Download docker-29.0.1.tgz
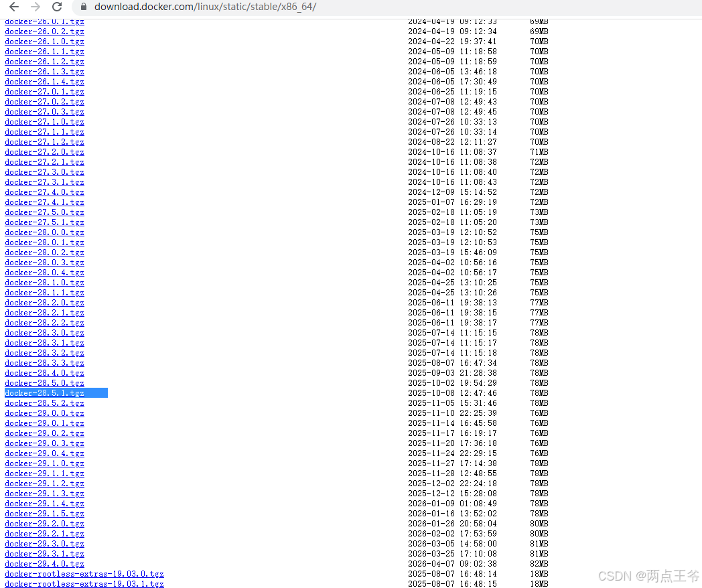The image size is (702, 588). coord(44,423)
